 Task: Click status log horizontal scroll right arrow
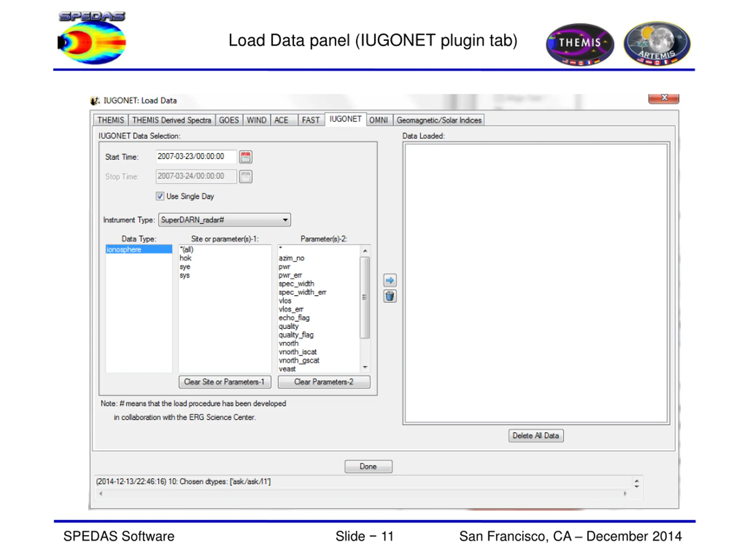tap(625, 494)
